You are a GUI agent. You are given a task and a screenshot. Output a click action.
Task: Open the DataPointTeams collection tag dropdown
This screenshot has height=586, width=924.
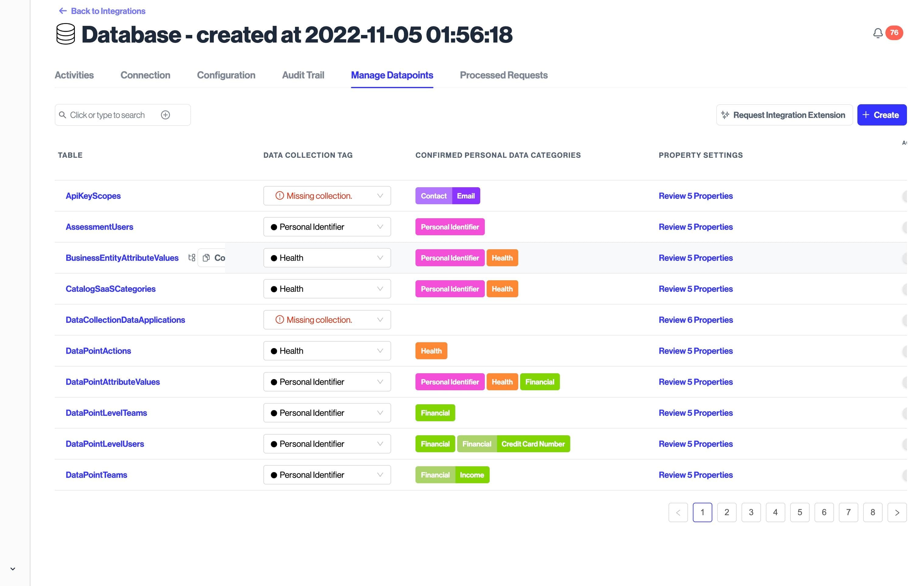pyautogui.click(x=327, y=475)
